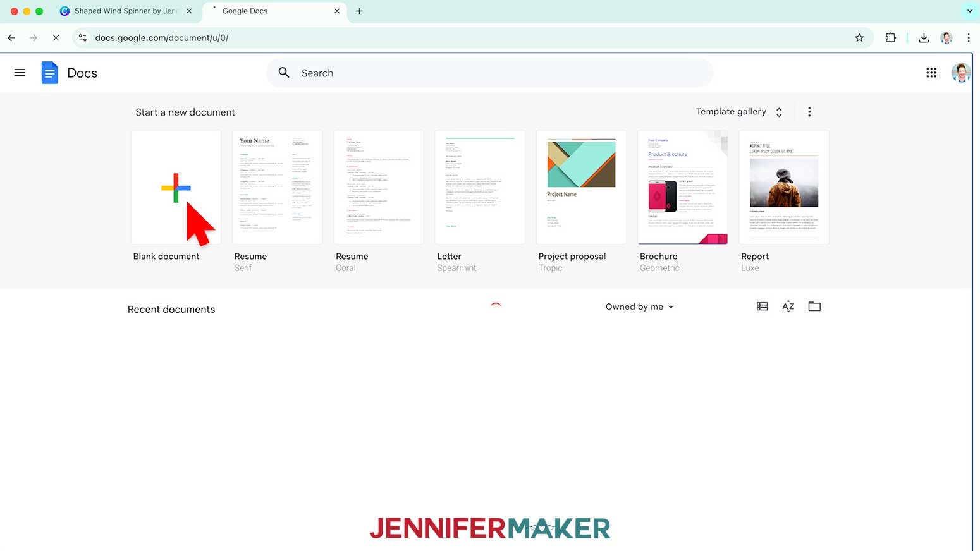
Task: Open the main menu hamburger icon
Action: [x=20, y=73]
